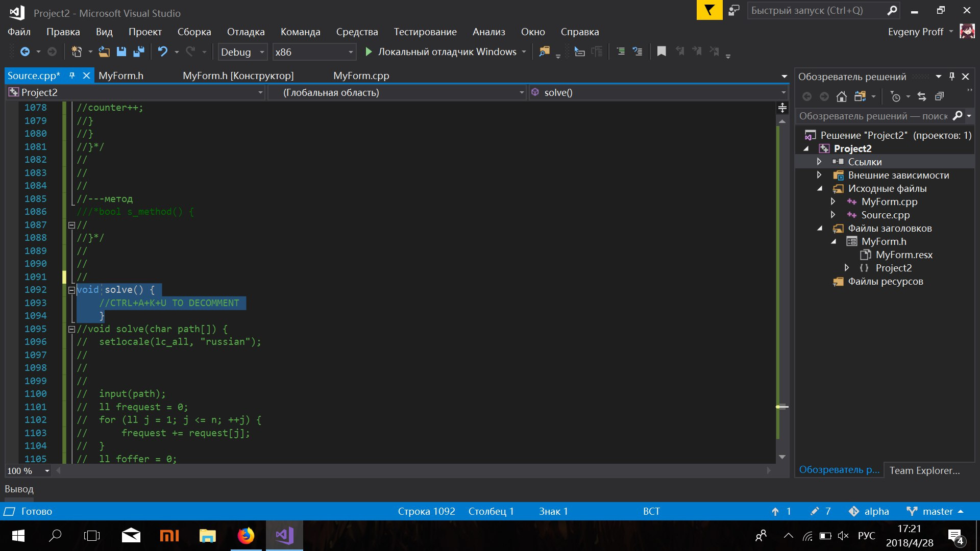
Task: Open the Файл menu
Action: pos(19,32)
